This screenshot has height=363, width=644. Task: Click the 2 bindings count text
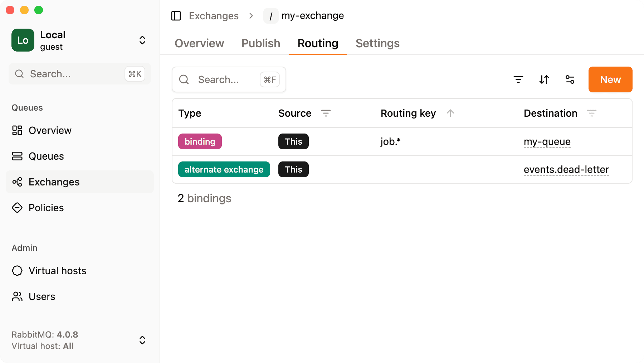(204, 198)
